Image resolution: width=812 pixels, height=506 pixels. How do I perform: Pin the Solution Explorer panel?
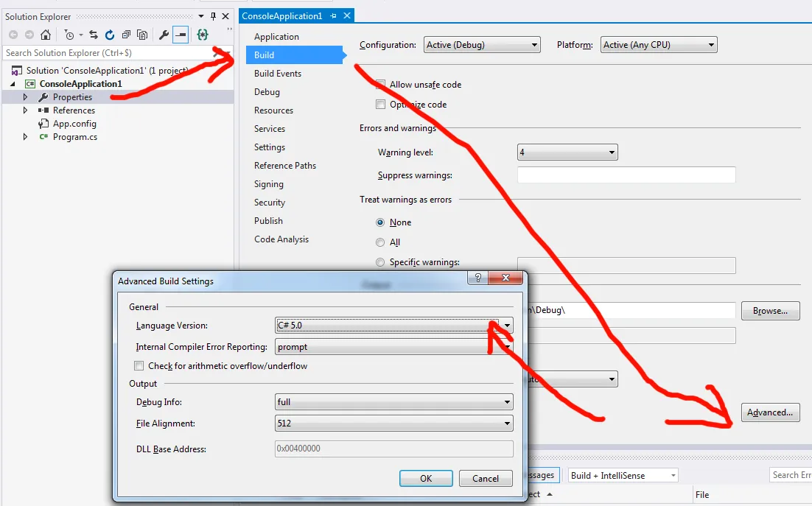[213, 16]
